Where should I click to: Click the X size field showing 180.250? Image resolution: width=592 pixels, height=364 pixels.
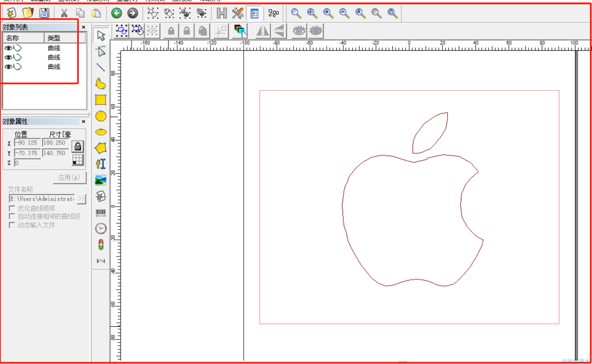(56, 143)
